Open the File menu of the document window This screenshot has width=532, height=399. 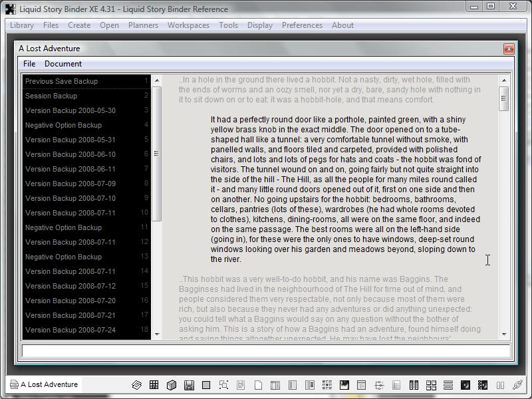[29, 64]
